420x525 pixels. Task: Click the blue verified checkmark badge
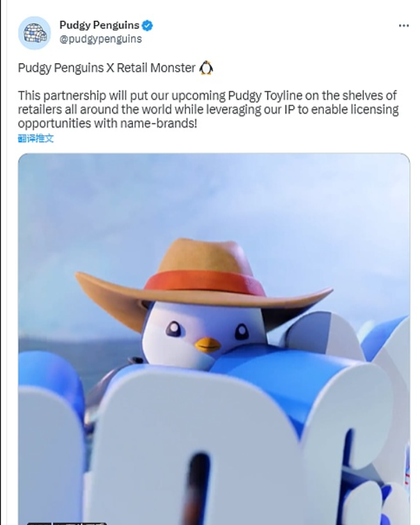pos(148,26)
